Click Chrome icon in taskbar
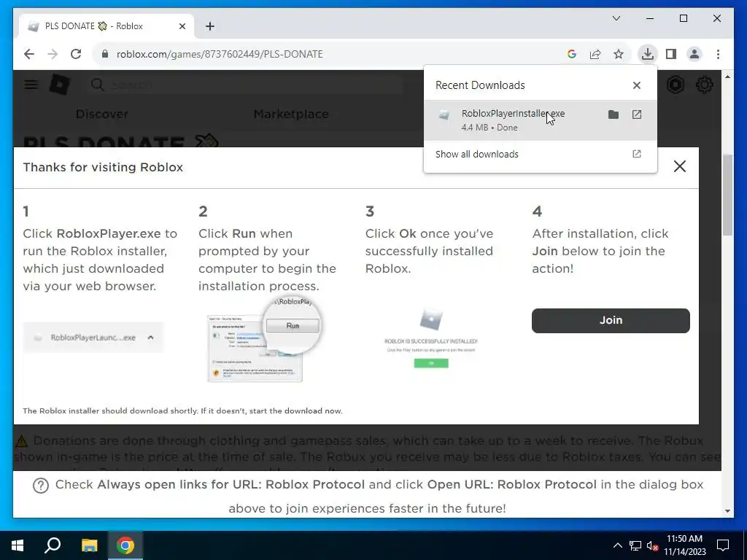 [125, 545]
